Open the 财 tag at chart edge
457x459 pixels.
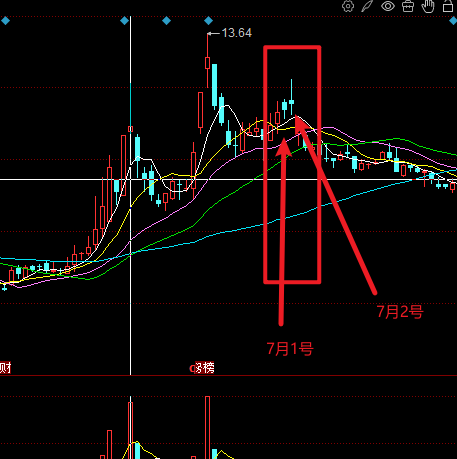click(x=5, y=368)
